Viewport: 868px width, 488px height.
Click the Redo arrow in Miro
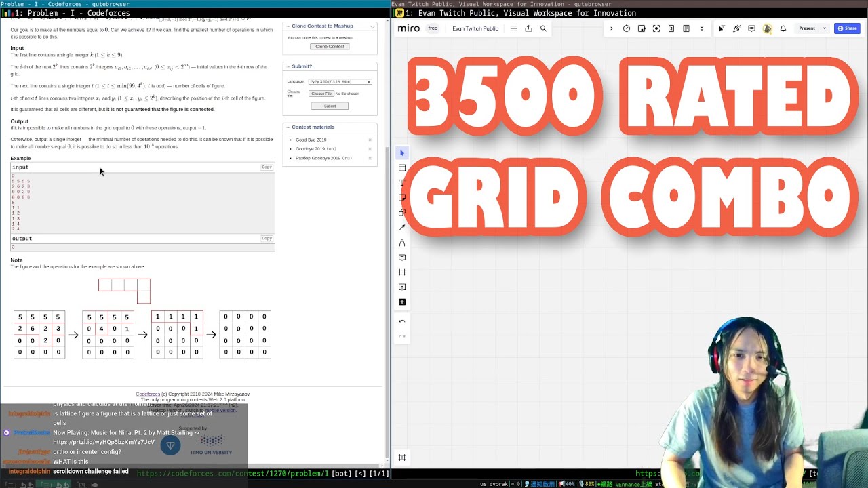402,336
